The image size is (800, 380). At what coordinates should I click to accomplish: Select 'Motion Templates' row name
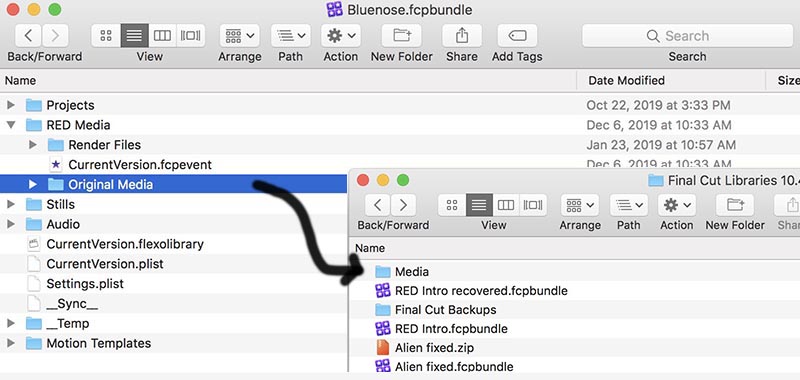point(98,343)
